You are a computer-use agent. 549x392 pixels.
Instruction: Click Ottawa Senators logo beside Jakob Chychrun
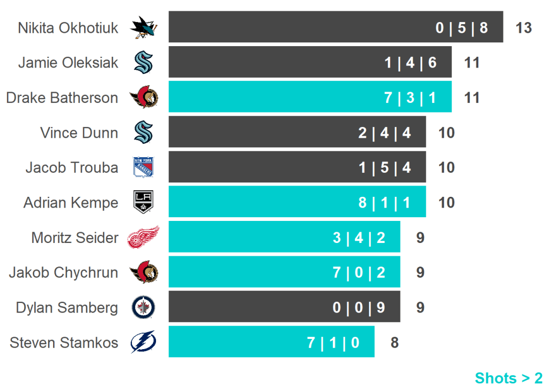[143, 272]
